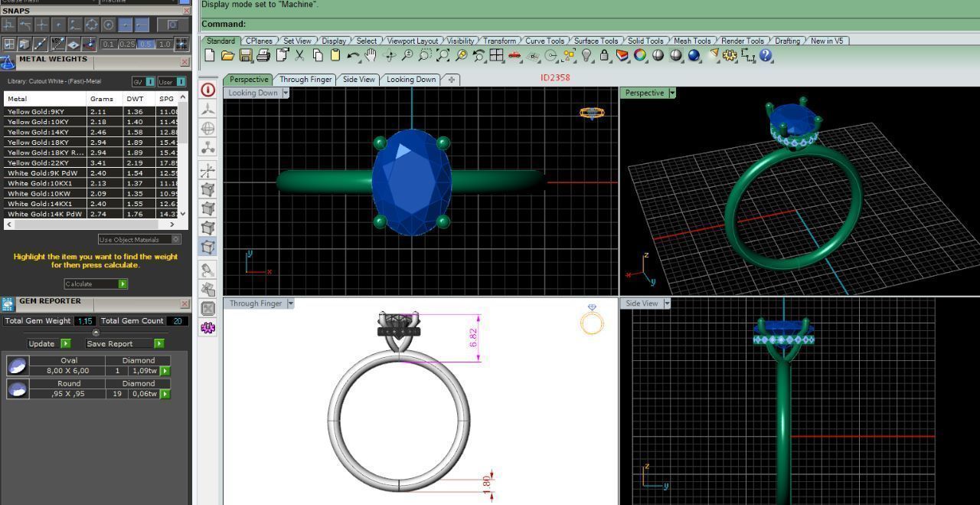Cut selection with scissors icon
The width and height of the screenshot is (980, 505).
(x=299, y=55)
